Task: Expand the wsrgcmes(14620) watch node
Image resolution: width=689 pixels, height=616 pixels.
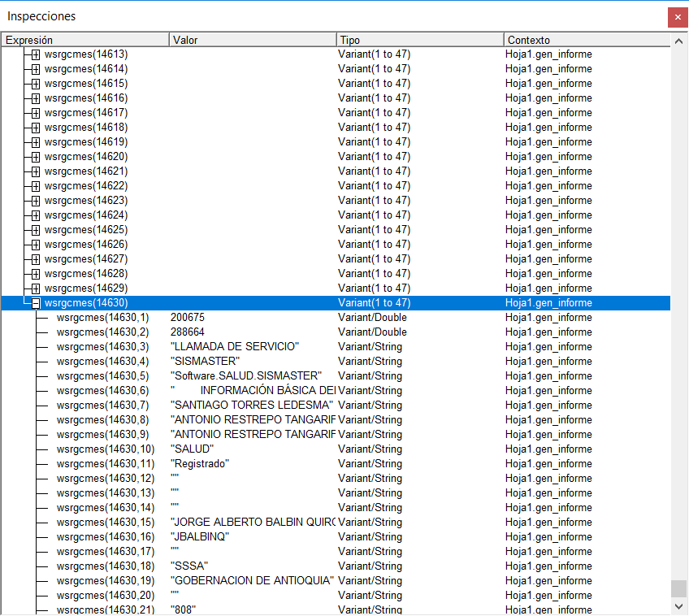Action: (34, 156)
